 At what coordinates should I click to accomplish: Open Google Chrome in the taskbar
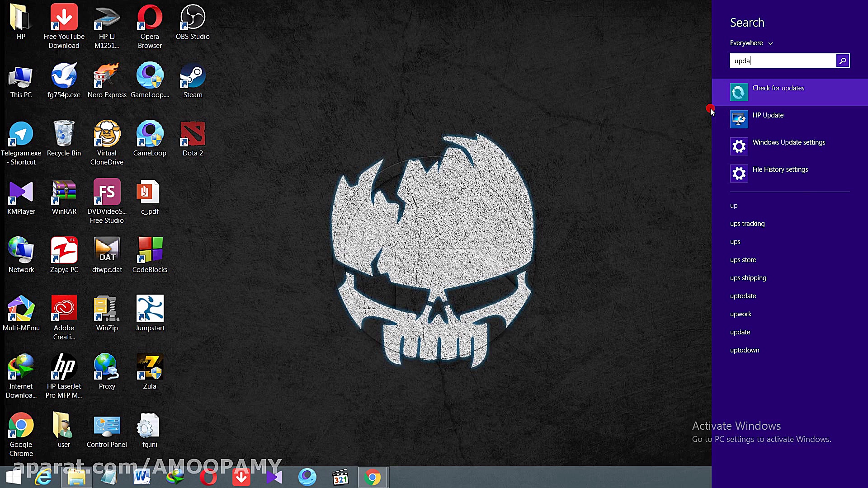coord(373,477)
